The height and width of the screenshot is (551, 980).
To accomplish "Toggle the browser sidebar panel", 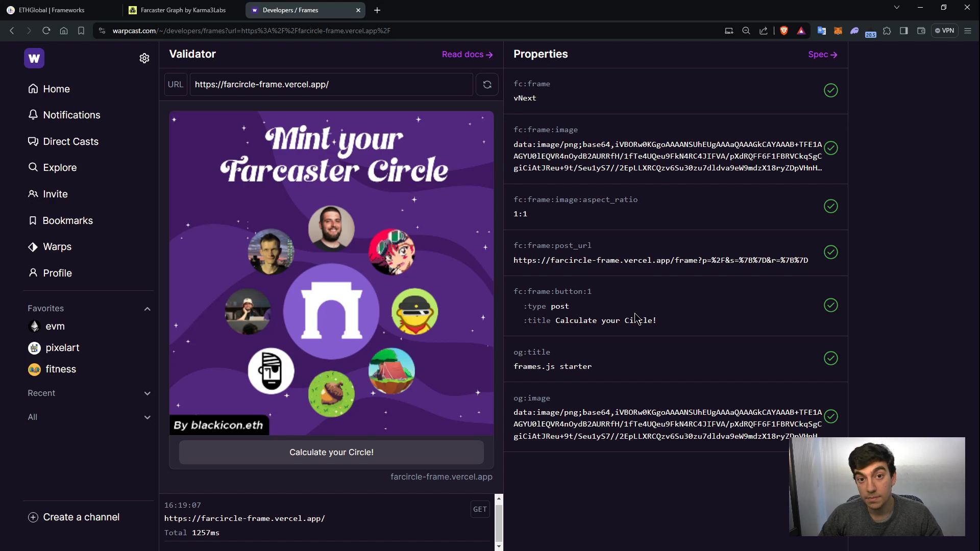I will (904, 31).
